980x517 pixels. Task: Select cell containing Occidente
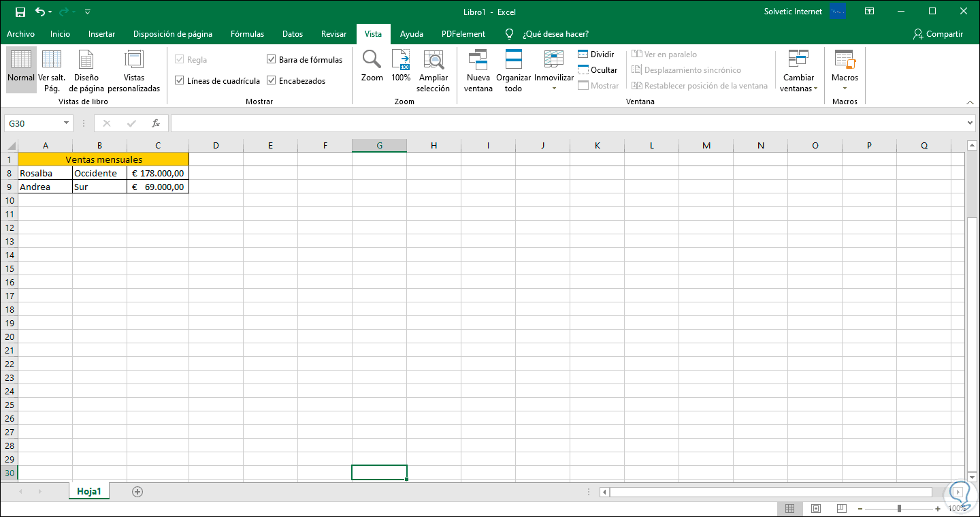click(x=100, y=173)
